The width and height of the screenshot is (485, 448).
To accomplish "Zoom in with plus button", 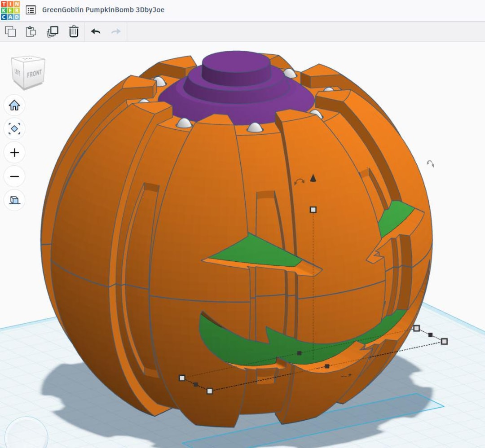I will 14,153.
